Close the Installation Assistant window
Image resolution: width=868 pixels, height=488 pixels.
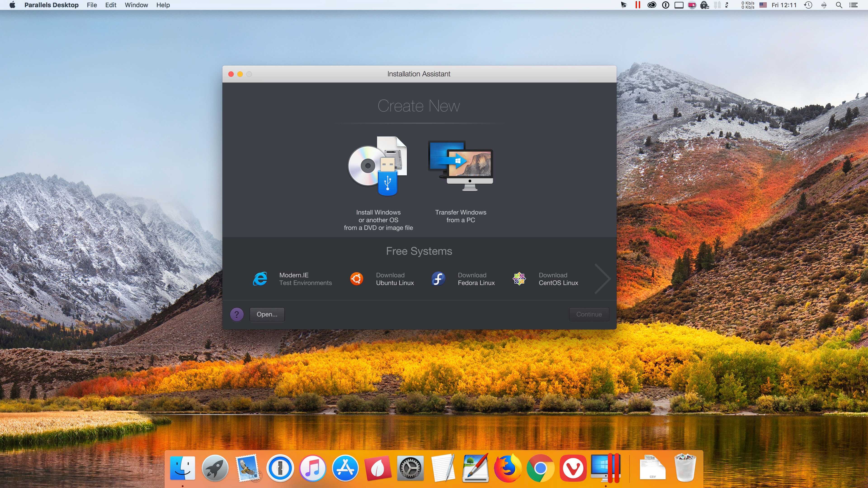[x=231, y=74]
